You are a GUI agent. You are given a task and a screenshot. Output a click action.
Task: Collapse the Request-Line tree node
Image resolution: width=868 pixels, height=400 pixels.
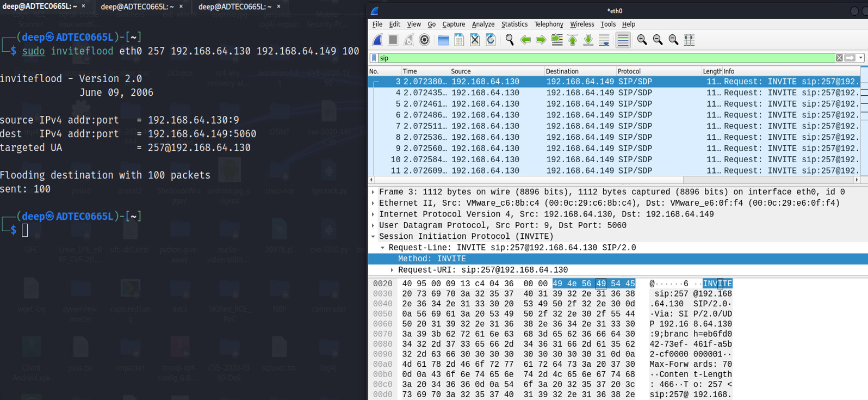382,248
